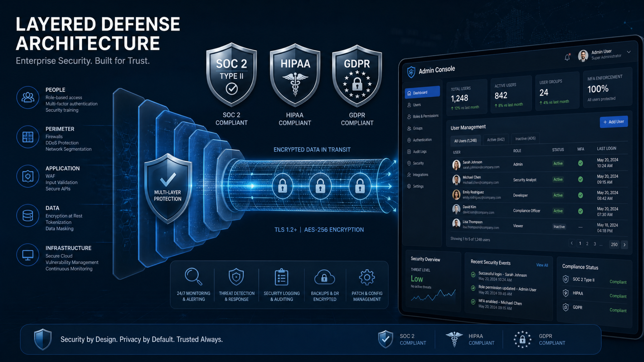644x362 pixels.
Task: Click the Total Users 1,248 stat card
Action: (467, 97)
